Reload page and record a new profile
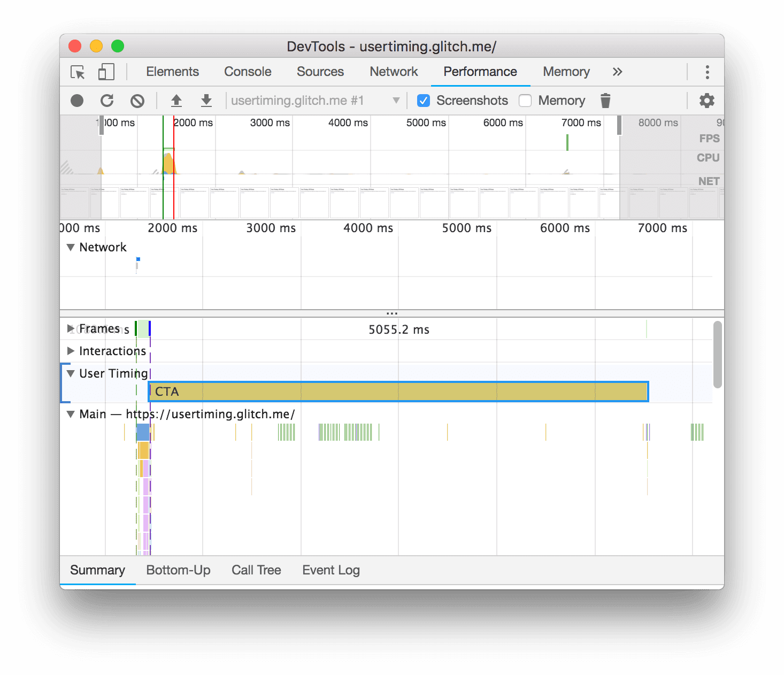The height and width of the screenshot is (675, 784). tap(107, 100)
